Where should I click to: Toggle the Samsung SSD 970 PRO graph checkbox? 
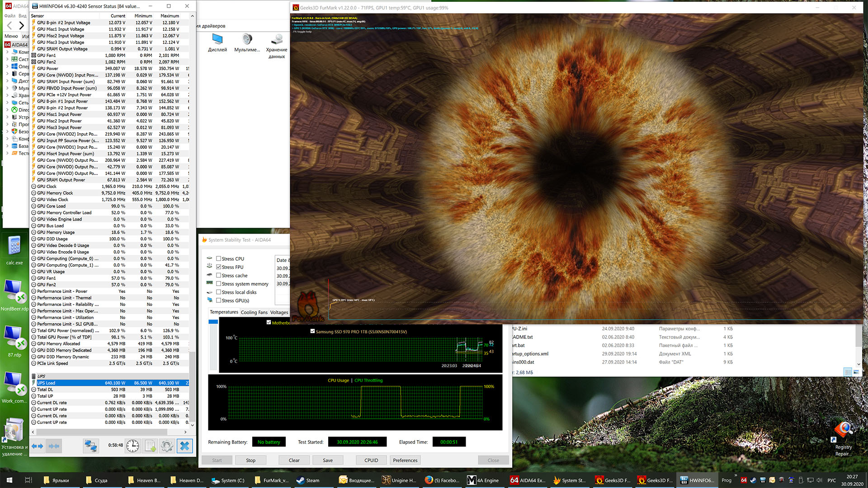[x=313, y=331]
